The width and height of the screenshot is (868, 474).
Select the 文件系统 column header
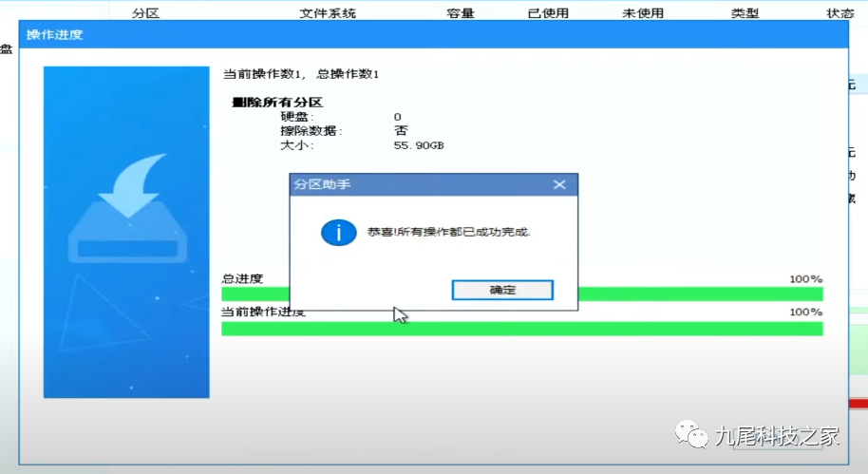(x=328, y=14)
